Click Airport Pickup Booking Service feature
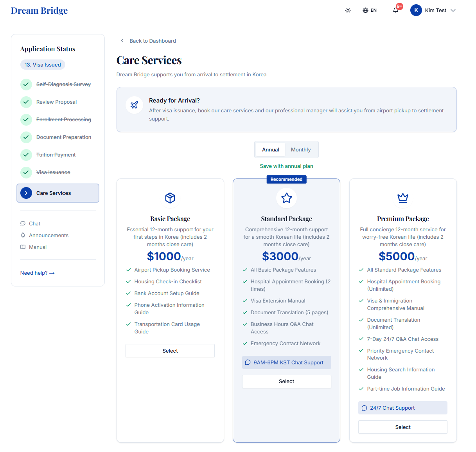Viewport: 476px width, 452px height. 172,270
